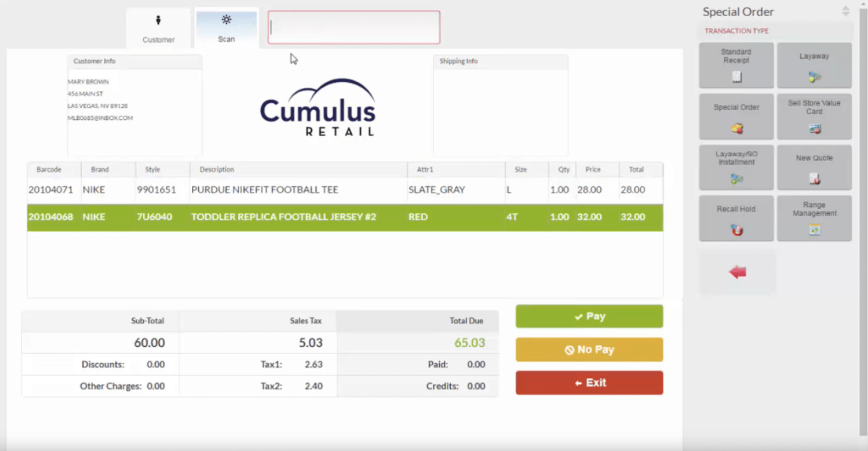
Task: Click the customer email MLB0685@INBOX.COM
Action: 100,118
